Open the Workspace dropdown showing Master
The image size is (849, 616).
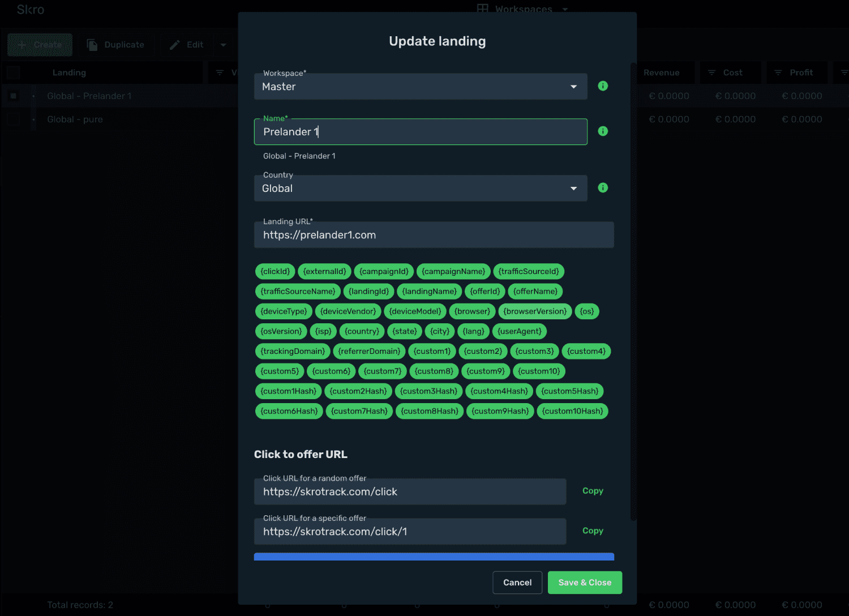click(x=421, y=87)
